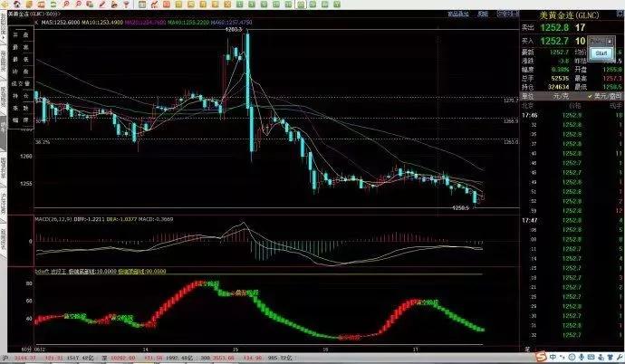Click the date label 15 on the time axis

pos(236,350)
